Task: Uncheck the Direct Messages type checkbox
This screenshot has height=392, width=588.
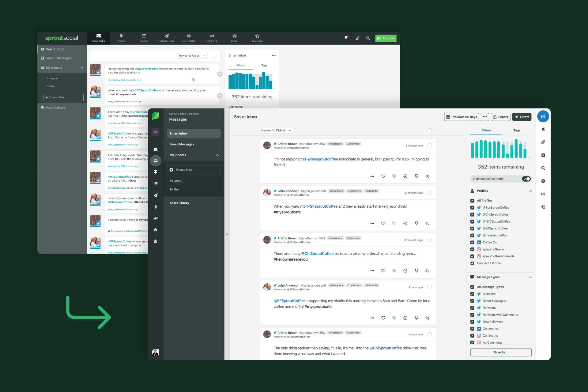Action: click(472, 301)
